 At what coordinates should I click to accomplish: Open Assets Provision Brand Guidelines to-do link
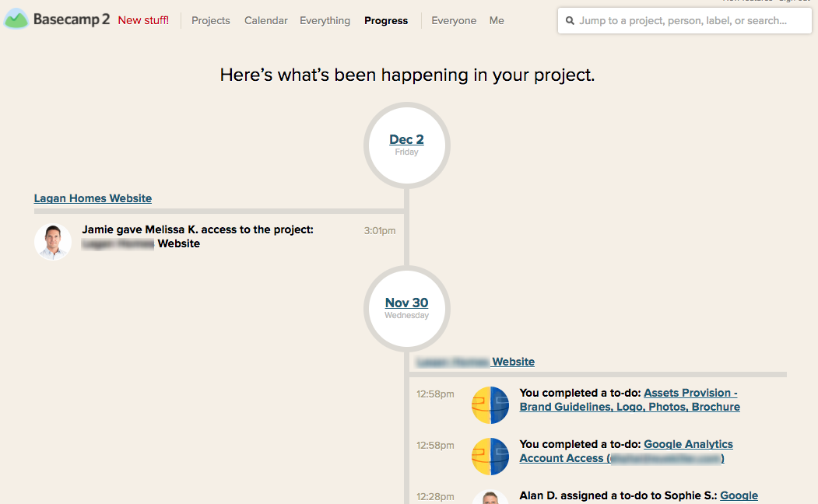click(x=630, y=400)
